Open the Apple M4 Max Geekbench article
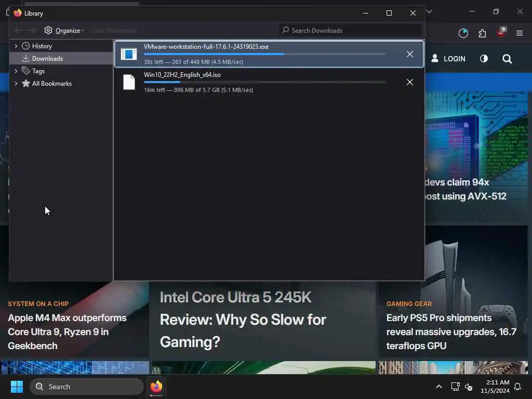This screenshot has height=399, width=532. (x=67, y=332)
